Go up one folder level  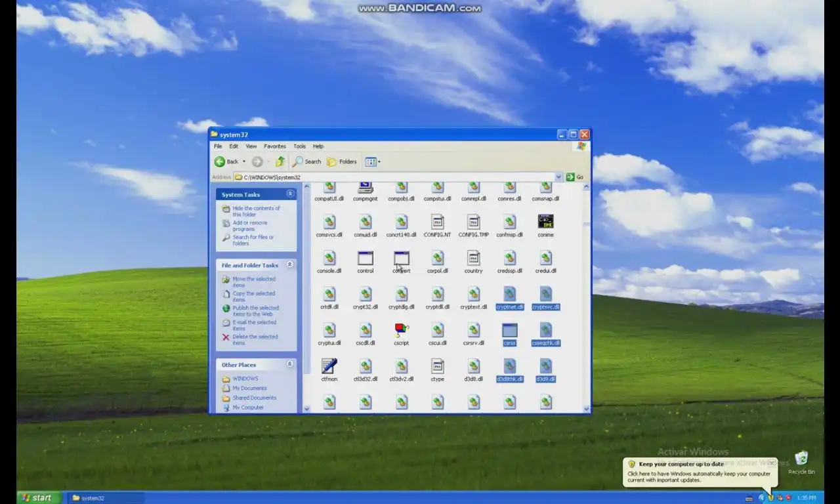(x=280, y=161)
